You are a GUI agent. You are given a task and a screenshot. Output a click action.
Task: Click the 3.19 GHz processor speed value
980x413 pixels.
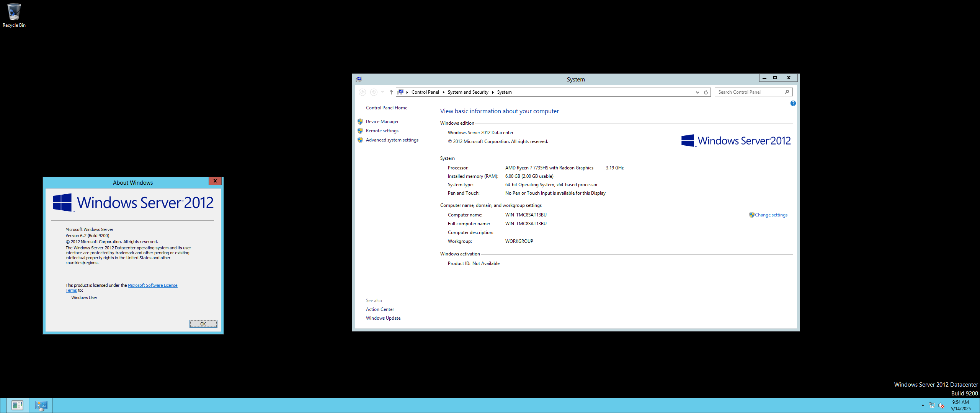pos(614,168)
